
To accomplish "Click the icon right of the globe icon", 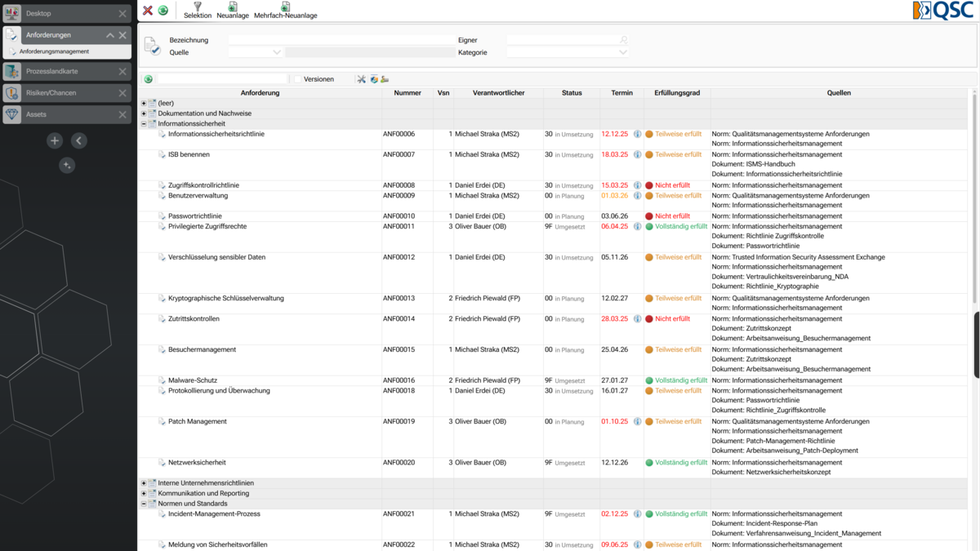I will point(385,79).
